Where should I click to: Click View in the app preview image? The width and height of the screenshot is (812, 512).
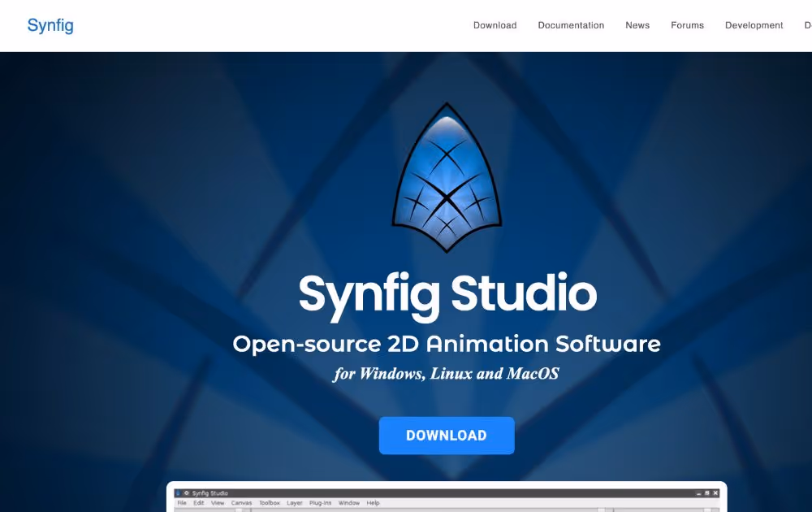(218, 503)
